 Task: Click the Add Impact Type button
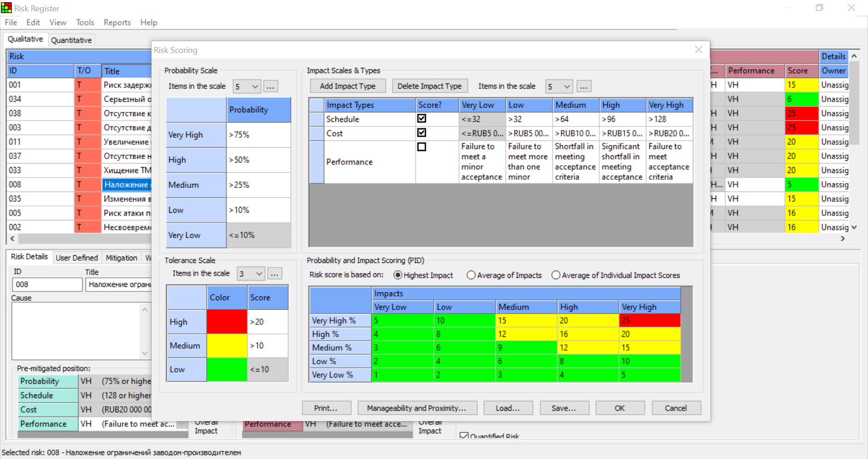click(x=347, y=86)
